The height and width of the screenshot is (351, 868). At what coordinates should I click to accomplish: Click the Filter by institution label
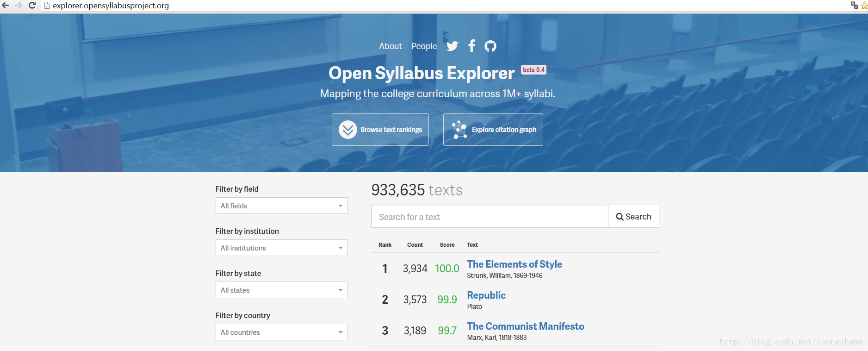point(247,231)
